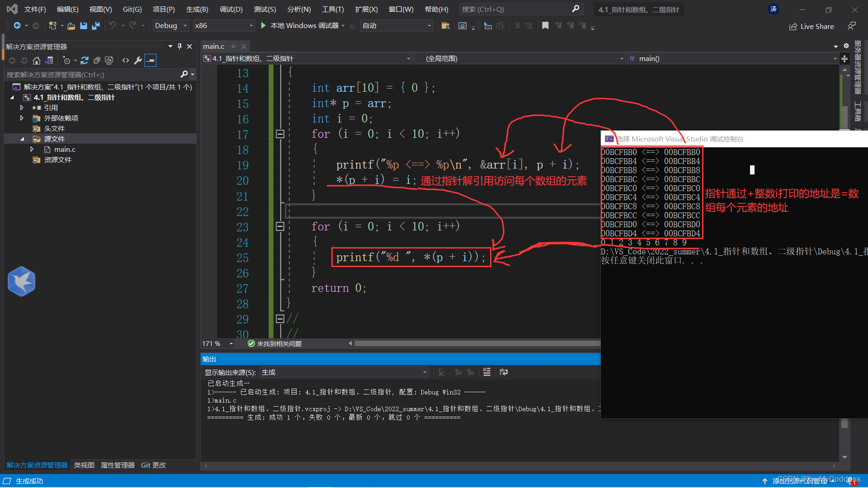Open the 调试(D) menu
The height and width of the screenshot is (488, 868).
231,9
